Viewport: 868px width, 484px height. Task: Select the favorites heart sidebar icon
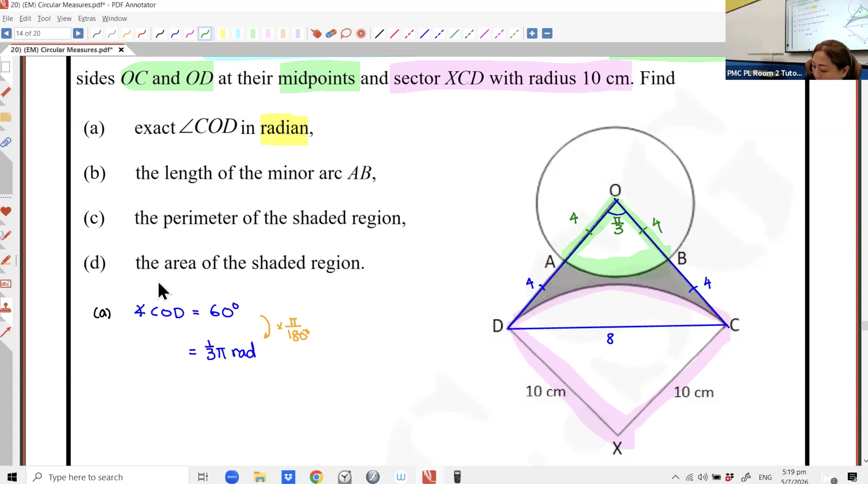tap(6, 211)
